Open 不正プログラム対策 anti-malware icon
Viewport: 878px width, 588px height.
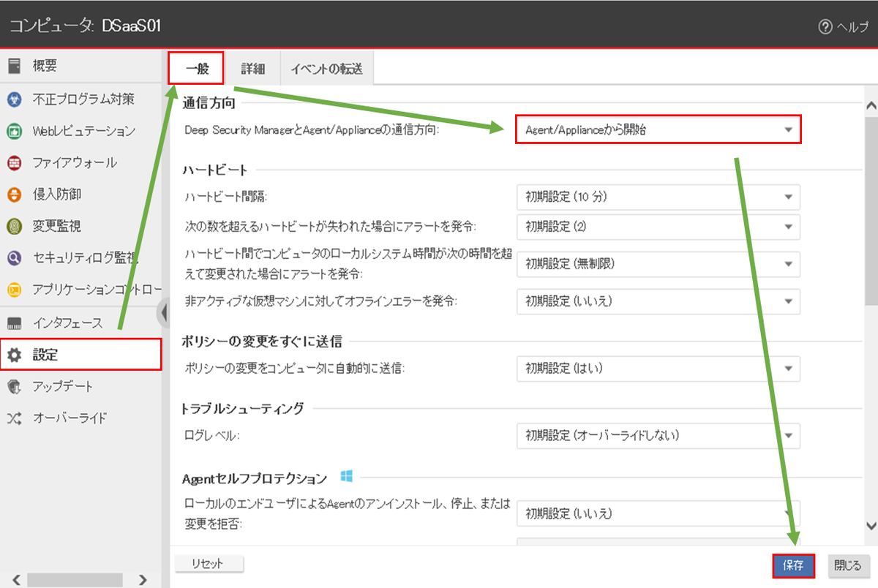(14, 99)
